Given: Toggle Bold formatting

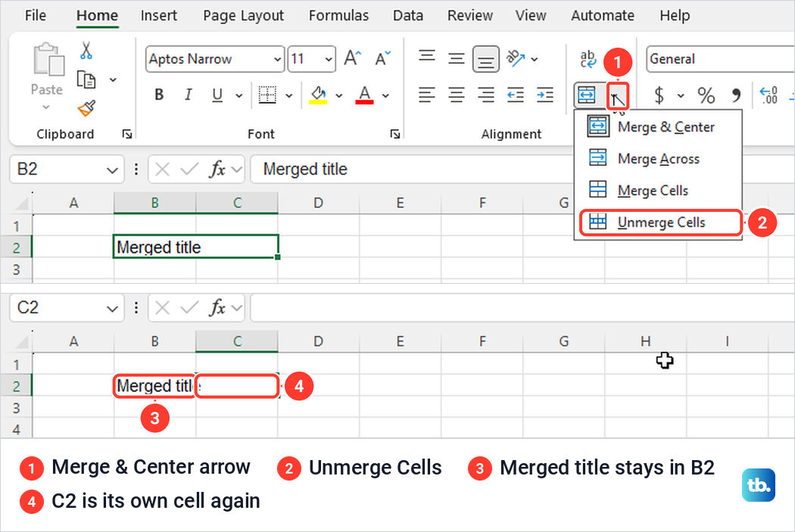Looking at the screenshot, I should pos(159,95).
